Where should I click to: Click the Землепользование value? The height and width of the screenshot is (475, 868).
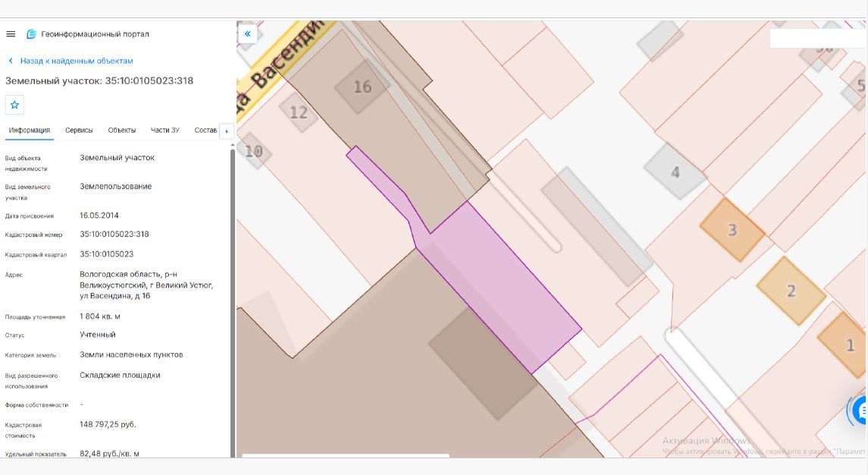(x=116, y=186)
